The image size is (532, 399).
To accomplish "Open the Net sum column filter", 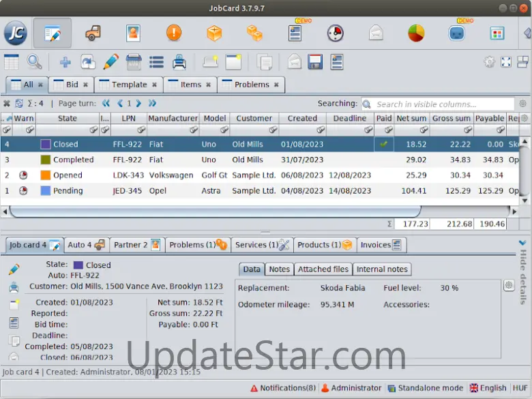I will [x=424, y=130].
